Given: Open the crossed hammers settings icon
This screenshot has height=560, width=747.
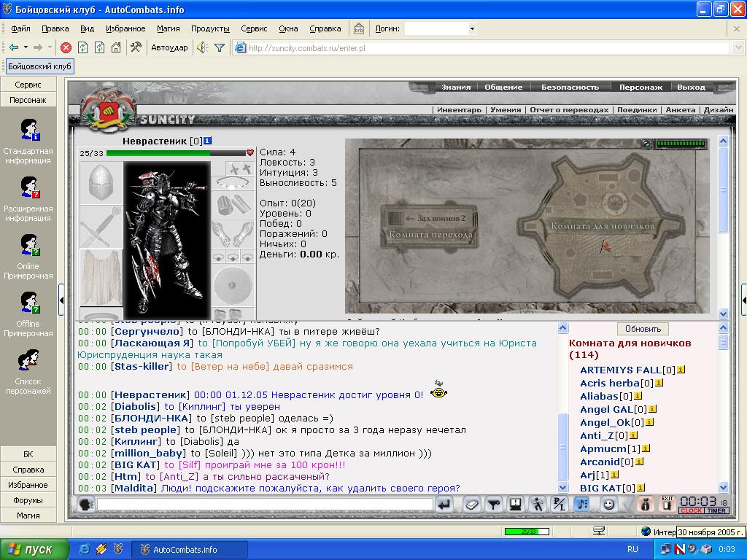Looking at the screenshot, I should [136, 47].
